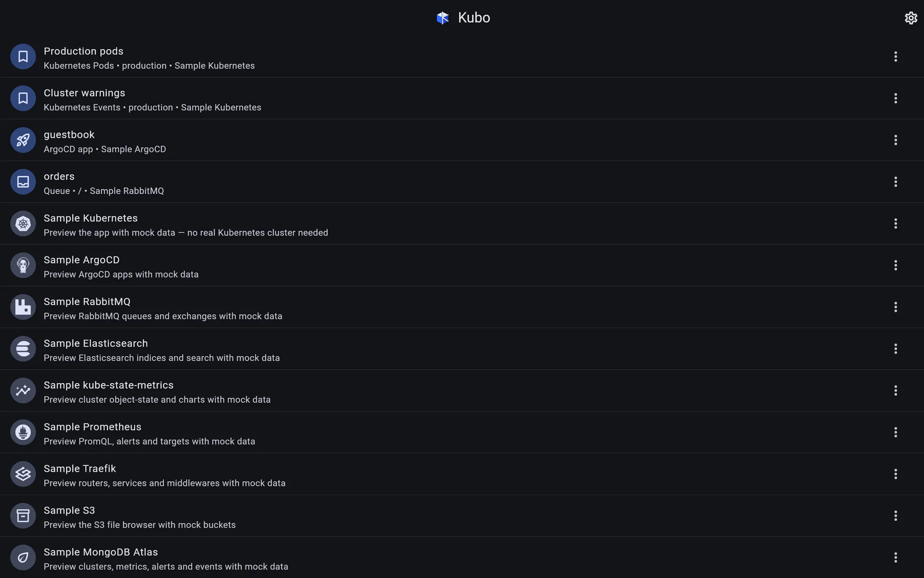The width and height of the screenshot is (924, 578).
Task: Open the Cluster warnings entry
Action: [462, 98]
